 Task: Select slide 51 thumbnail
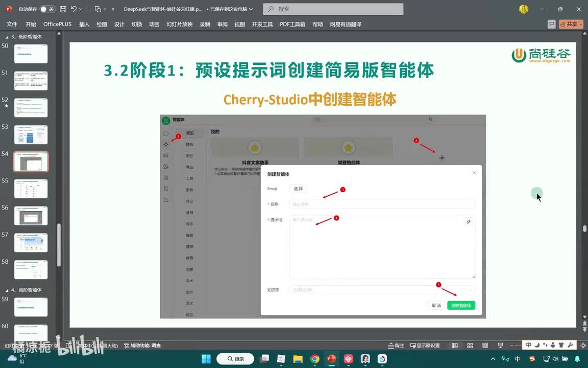pyautogui.click(x=31, y=81)
